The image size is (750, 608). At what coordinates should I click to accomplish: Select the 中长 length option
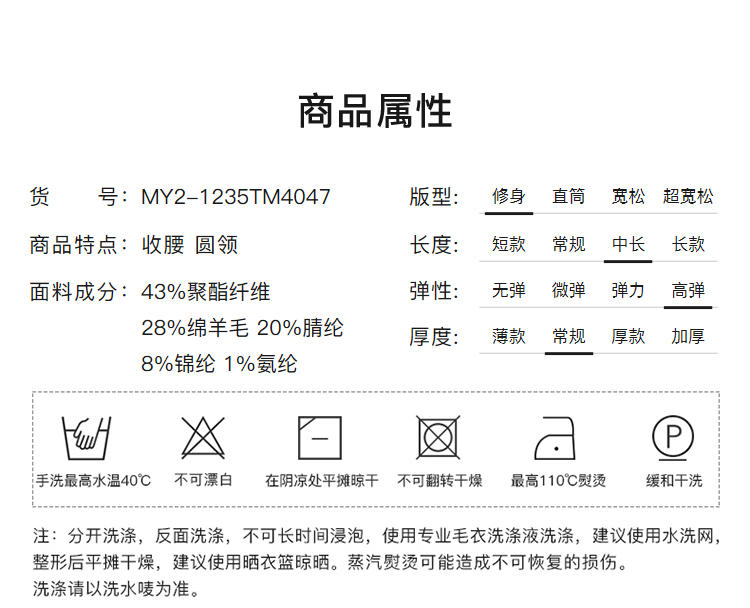[x=628, y=244]
